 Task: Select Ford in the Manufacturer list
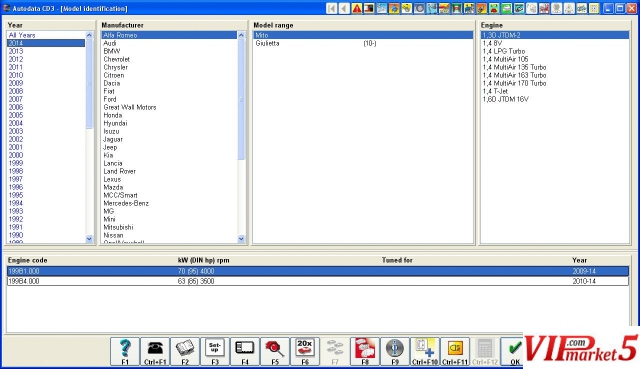[x=169, y=99]
